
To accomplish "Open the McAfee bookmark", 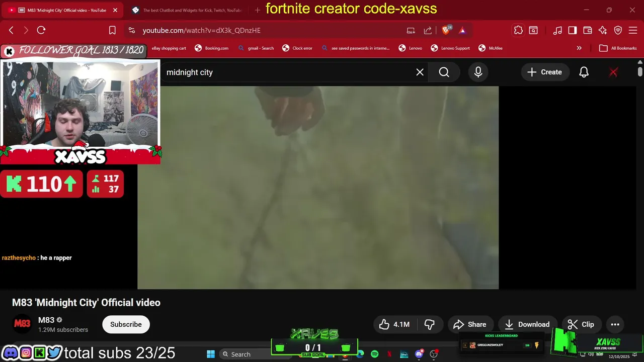I will point(490,48).
